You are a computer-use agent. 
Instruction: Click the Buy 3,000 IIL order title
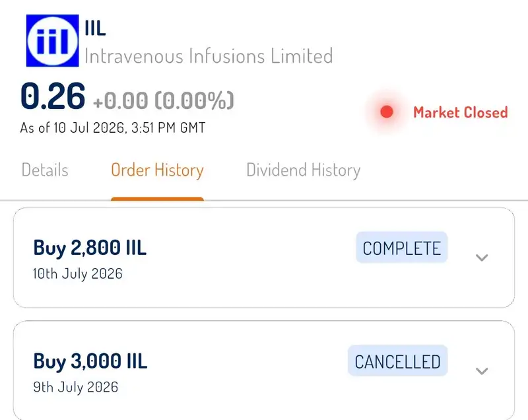click(x=90, y=361)
